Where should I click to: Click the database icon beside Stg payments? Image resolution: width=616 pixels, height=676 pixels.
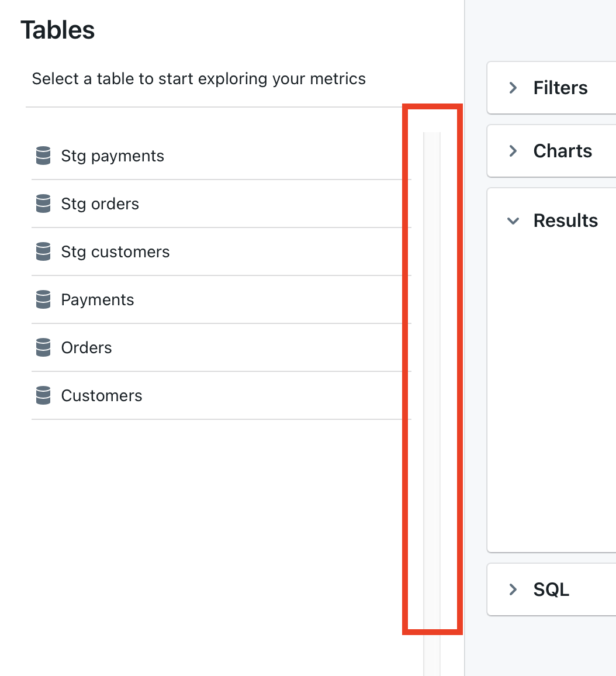click(x=43, y=156)
